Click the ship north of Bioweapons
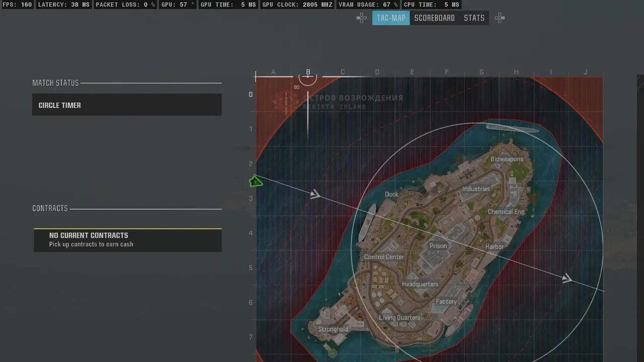 [512, 128]
